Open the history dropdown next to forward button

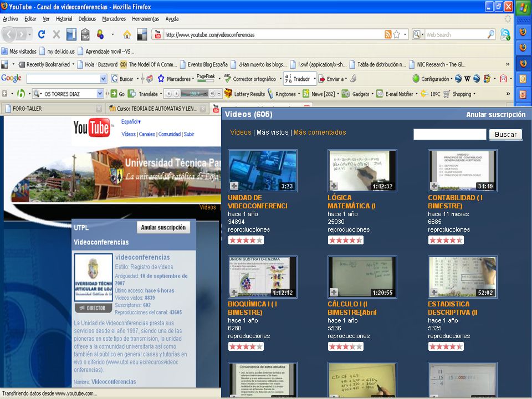coord(30,34)
